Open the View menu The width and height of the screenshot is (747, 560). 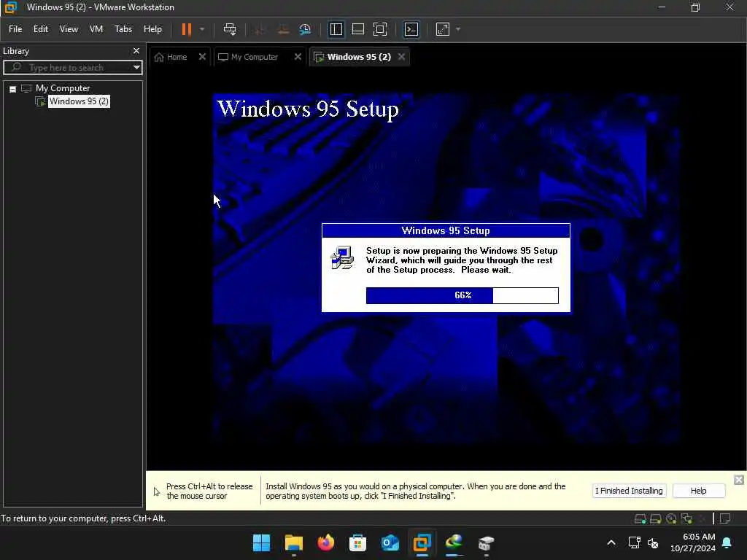(69, 29)
